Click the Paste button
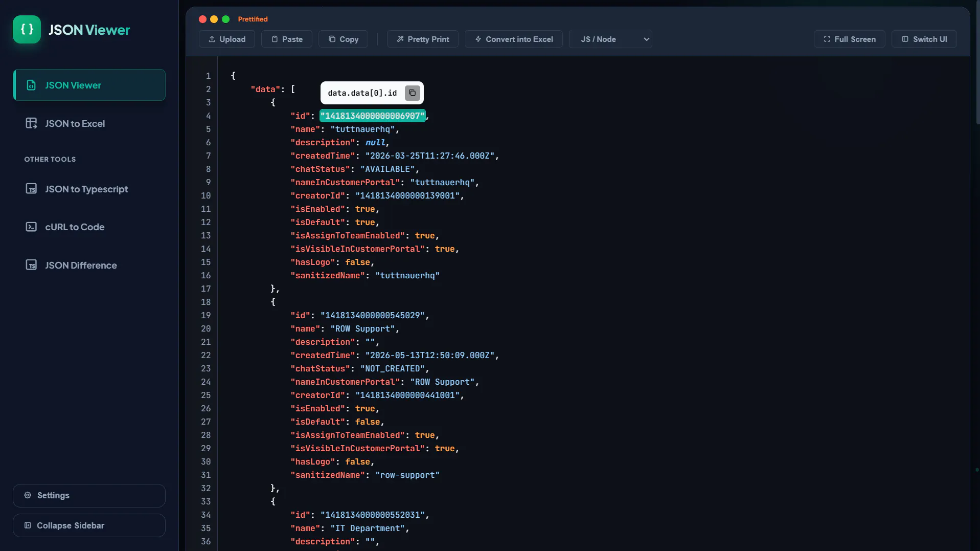980x551 pixels. tap(287, 39)
